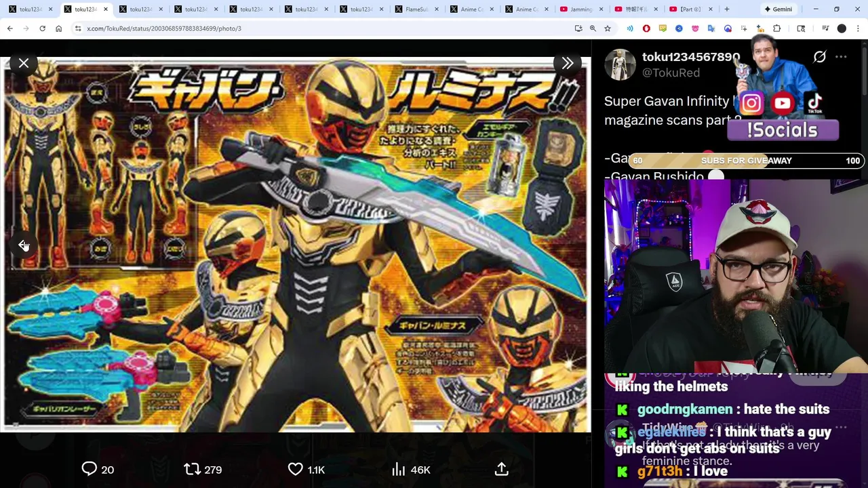Go to previous photo using left arrow
Screen dimensions: 868x488
pos(24,245)
